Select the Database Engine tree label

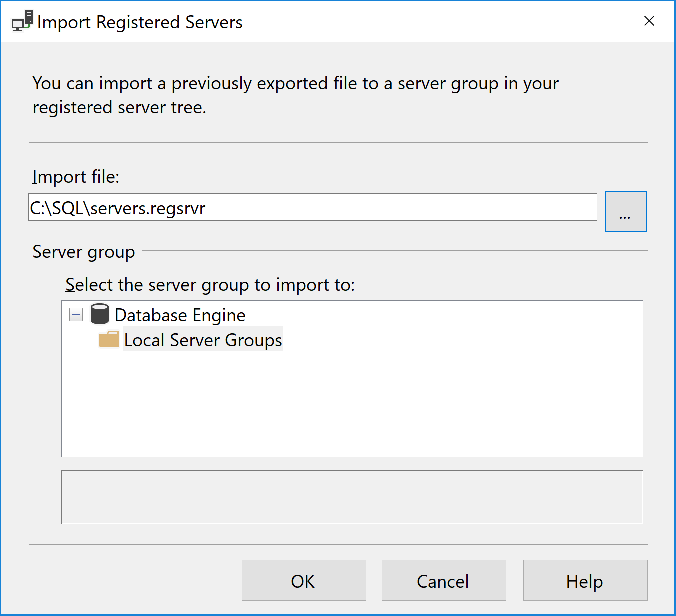click(x=180, y=315)
